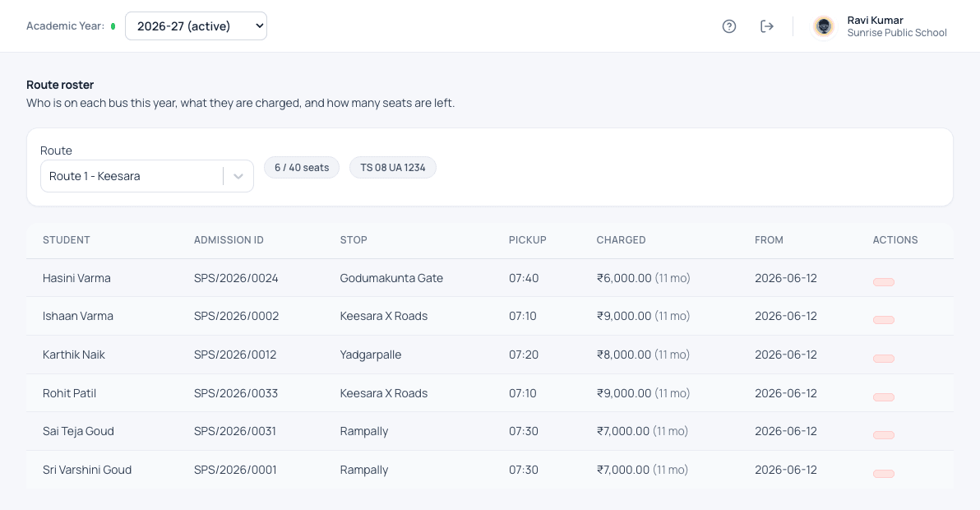Click admission ID SPS/2026/0024
980x510 pixels.
236,278
